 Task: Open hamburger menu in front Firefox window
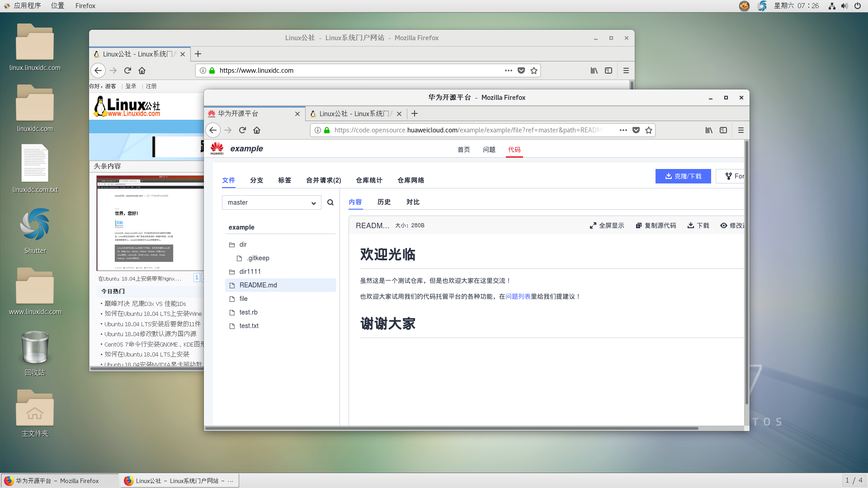pyautogui.click(x=741, y=130)
